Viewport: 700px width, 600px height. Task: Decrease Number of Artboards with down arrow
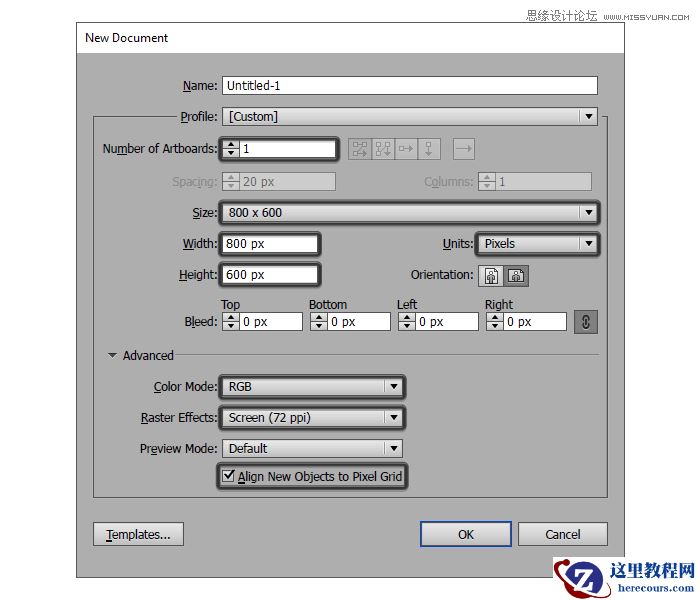pyautogui.click(x=231, y=153)
